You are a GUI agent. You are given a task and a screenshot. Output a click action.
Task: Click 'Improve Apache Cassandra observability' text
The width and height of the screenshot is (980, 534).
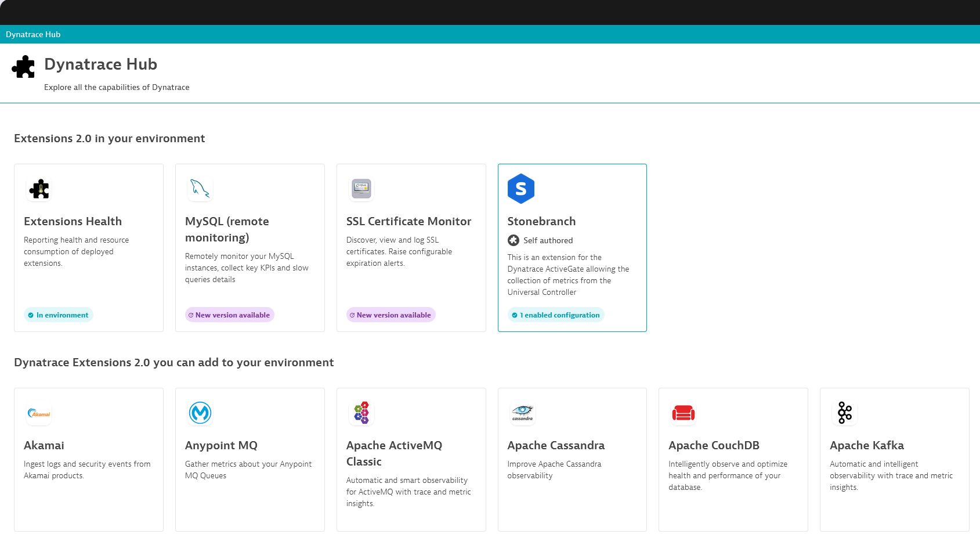pyautogui.click(x=554, y=470)
